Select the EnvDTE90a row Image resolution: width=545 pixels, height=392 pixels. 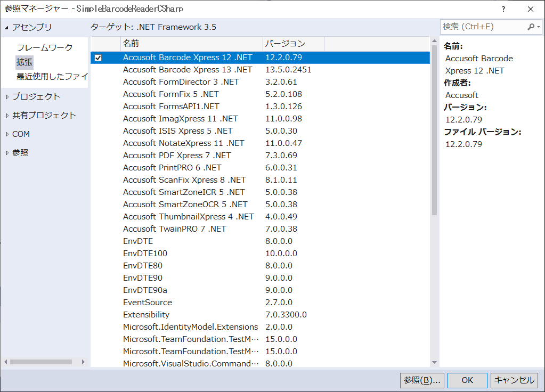click(x=260, y=290)
